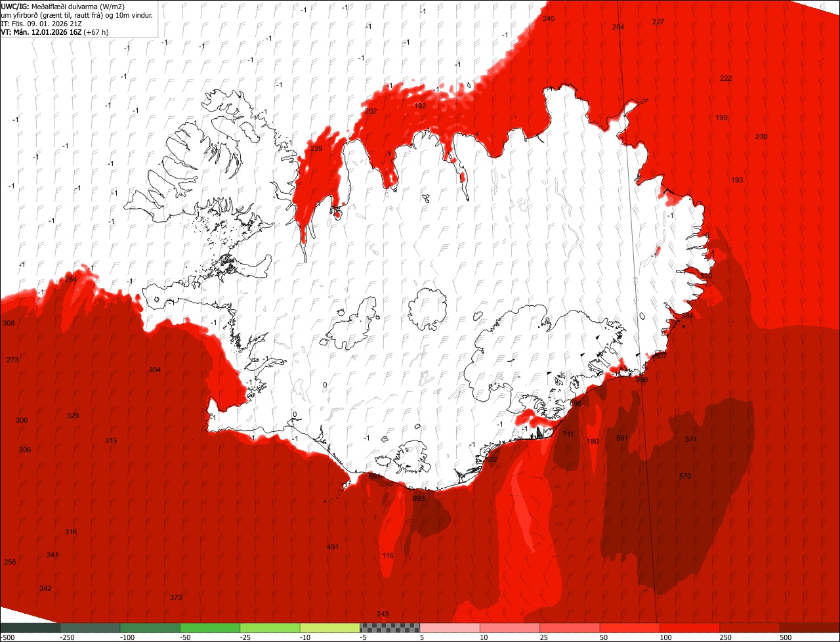840x642 pixels.
Task: Click the flux value 308
Action: pos(9,323)
